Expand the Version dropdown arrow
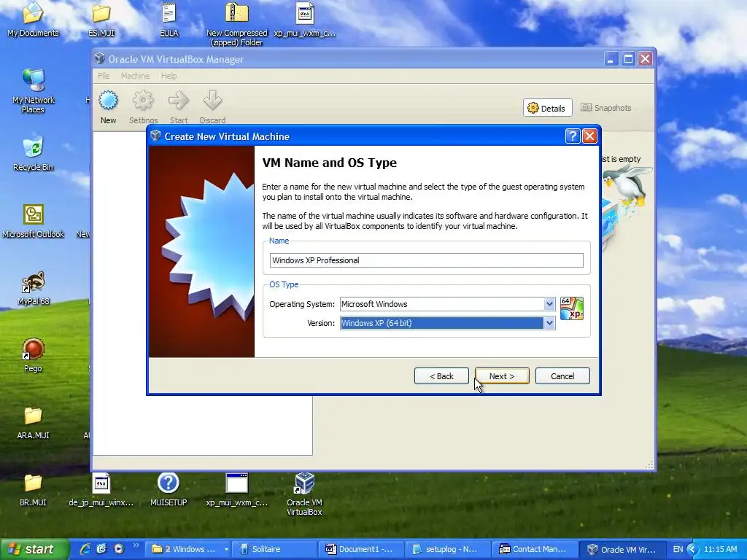Viewport: 747px width, 560px height. click(549, 323)
